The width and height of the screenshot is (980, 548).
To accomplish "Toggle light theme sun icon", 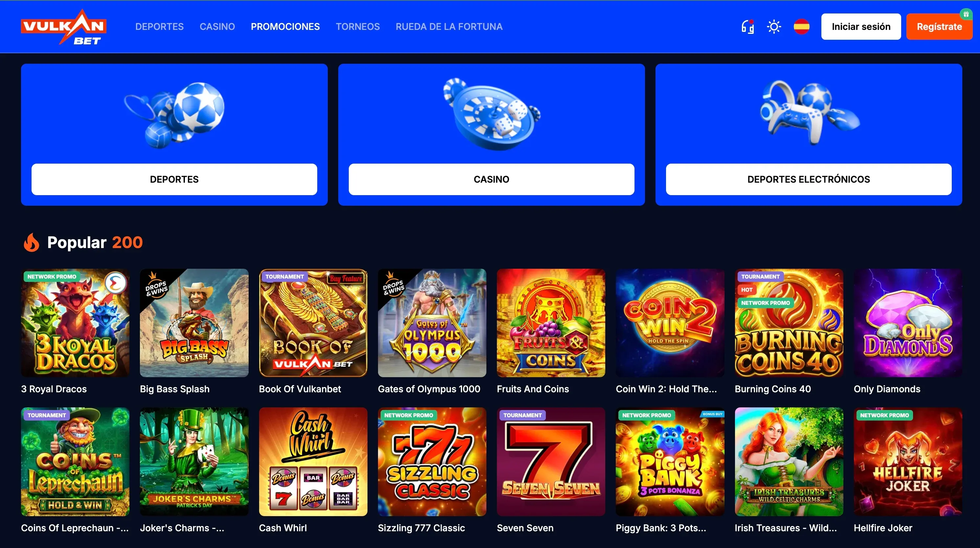I will coord(774,27).
